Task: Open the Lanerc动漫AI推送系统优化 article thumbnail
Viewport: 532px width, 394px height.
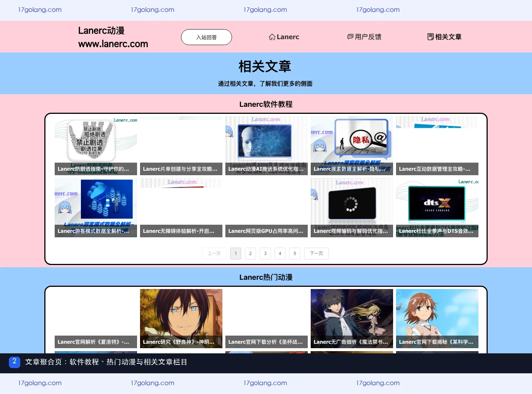Action: [266, 146]
